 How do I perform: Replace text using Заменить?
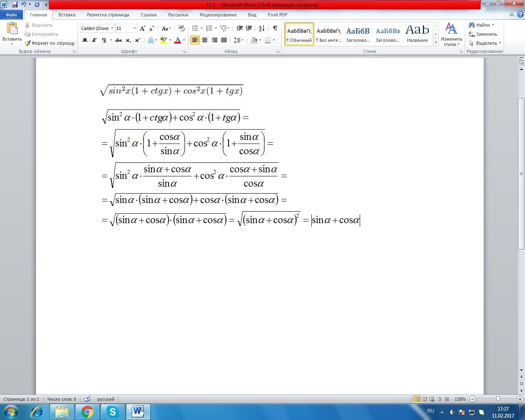[483, 34]
